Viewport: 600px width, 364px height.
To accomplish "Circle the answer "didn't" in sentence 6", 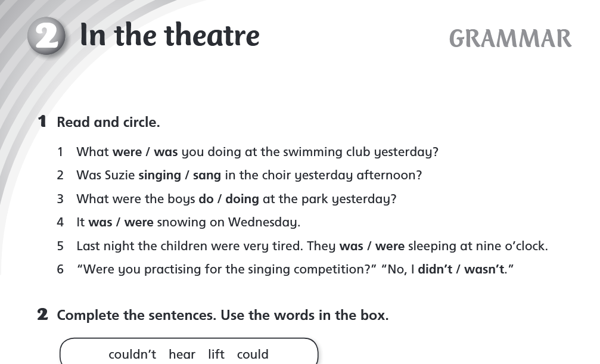I will (435, 269).
